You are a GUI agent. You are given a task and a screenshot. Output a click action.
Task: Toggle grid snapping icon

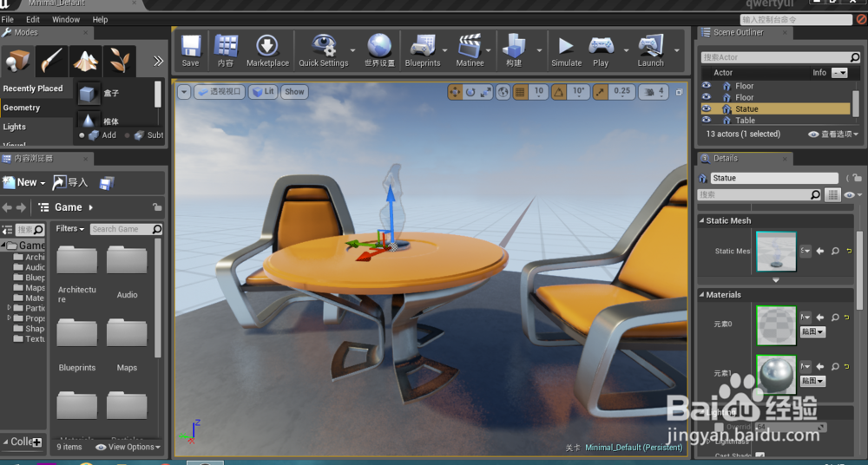point(520,93)
